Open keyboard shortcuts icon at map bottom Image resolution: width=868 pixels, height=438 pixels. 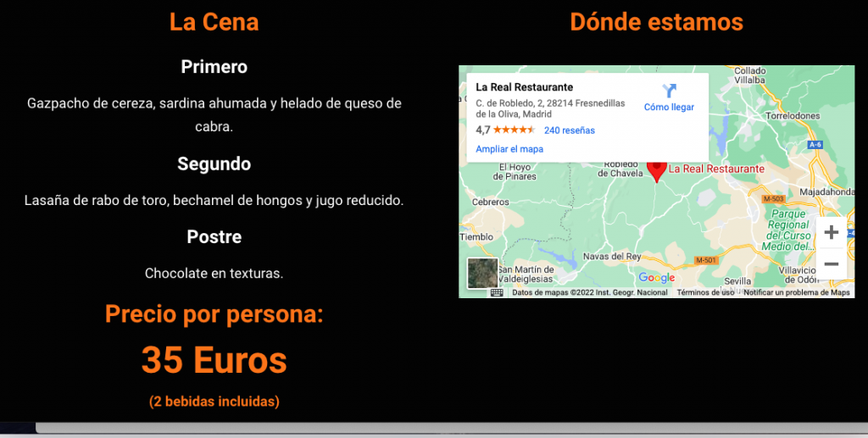tap(497, 292)
